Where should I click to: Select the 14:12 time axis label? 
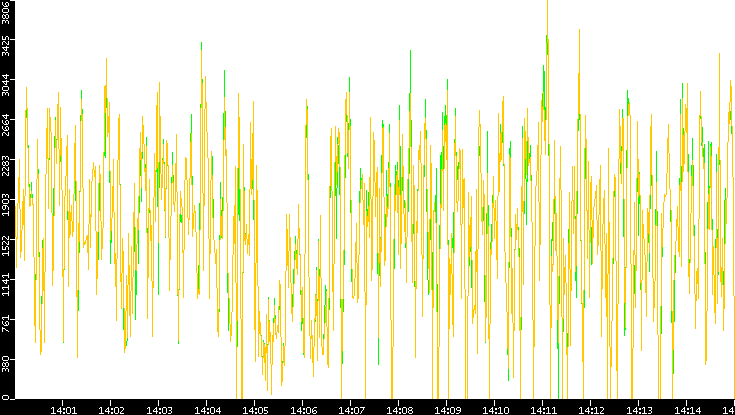click(591, 409)
